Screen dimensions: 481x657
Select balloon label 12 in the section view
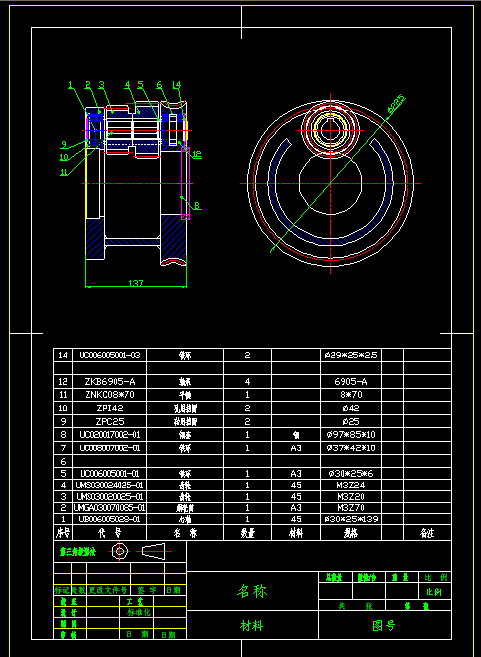197,155
